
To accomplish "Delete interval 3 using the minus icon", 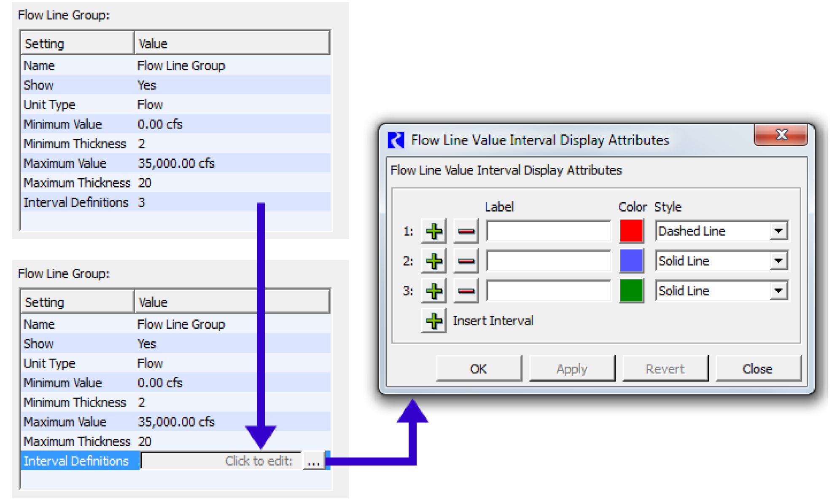I will [x=466, y=291].
